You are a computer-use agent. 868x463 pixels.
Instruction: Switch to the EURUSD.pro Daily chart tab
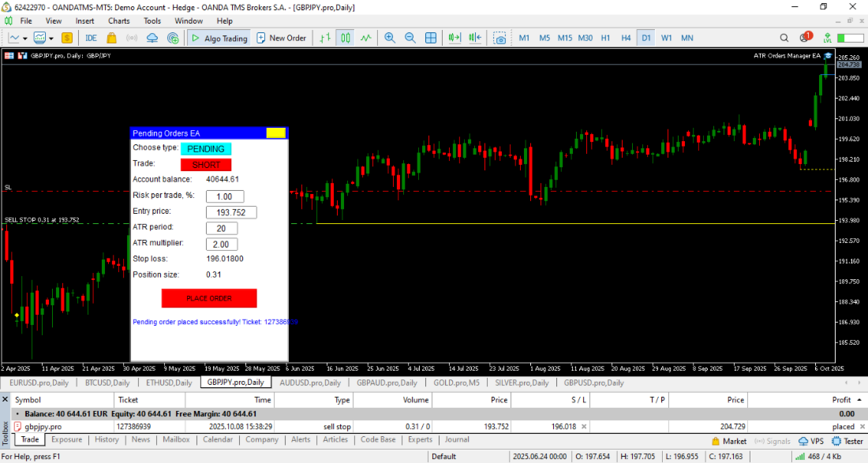point(39,383)
